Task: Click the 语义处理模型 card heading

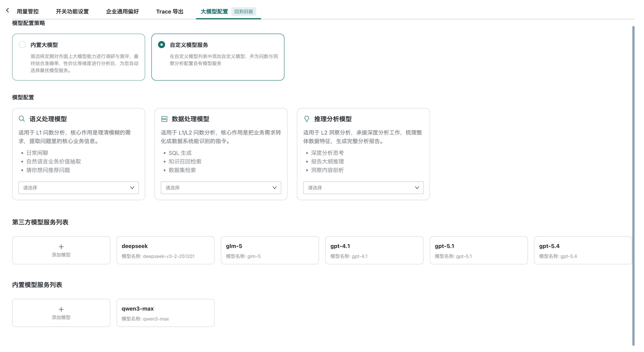Action: (48, 119)
